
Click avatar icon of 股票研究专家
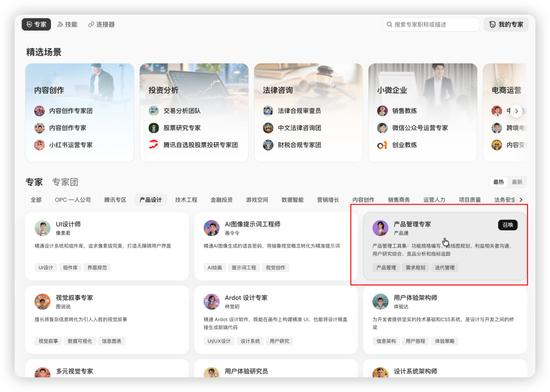[154, 128]
